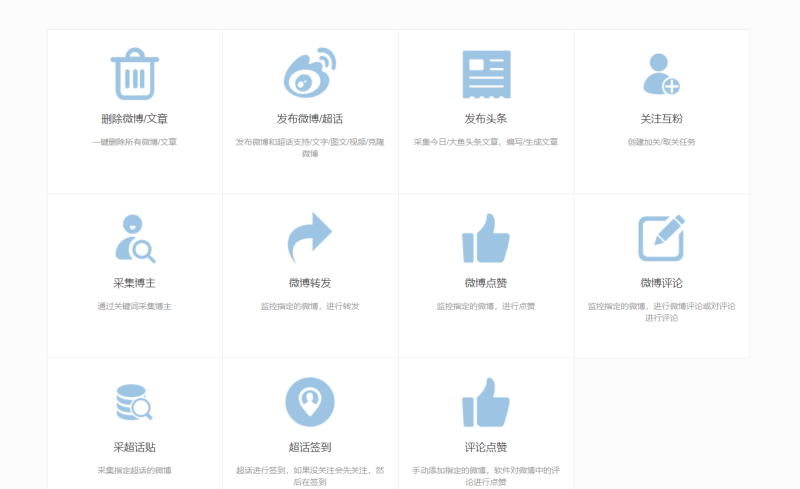800x489 pixels.
Task: Click the 采集博主 title text
Action: tap(134, 283)
